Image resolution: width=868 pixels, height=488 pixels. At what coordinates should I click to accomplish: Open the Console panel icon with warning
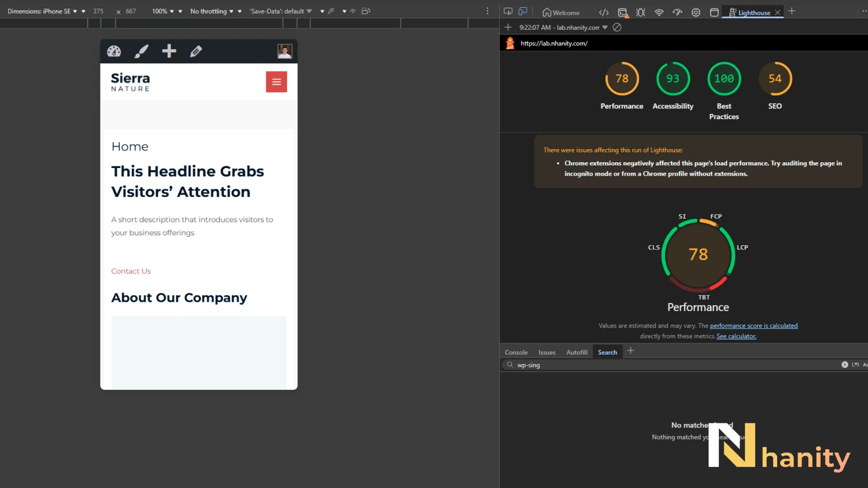tap(623, 13)
